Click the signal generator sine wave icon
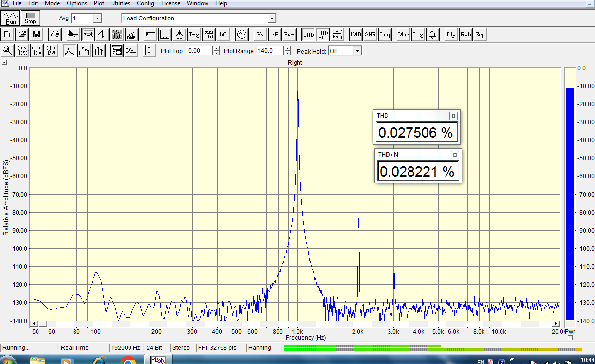The height and width of the screenshot is (364, 595). tap(242, 35)
